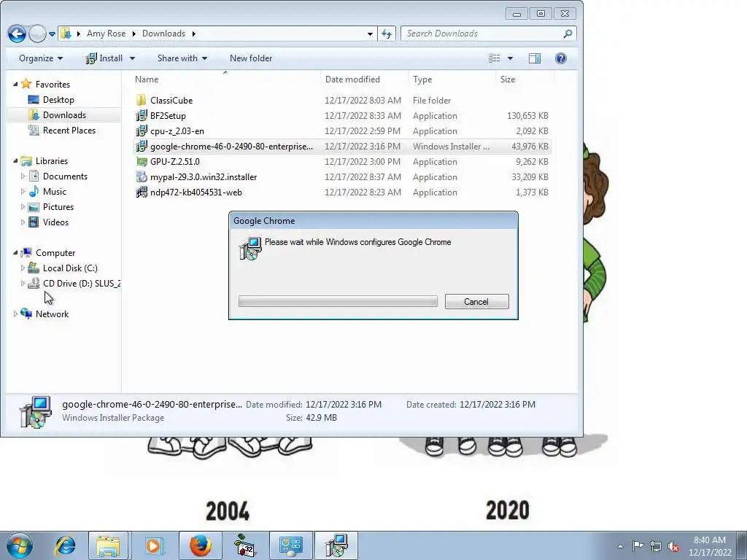
Task: Click the Install toolbar button
Action: [x=104, y=58]
